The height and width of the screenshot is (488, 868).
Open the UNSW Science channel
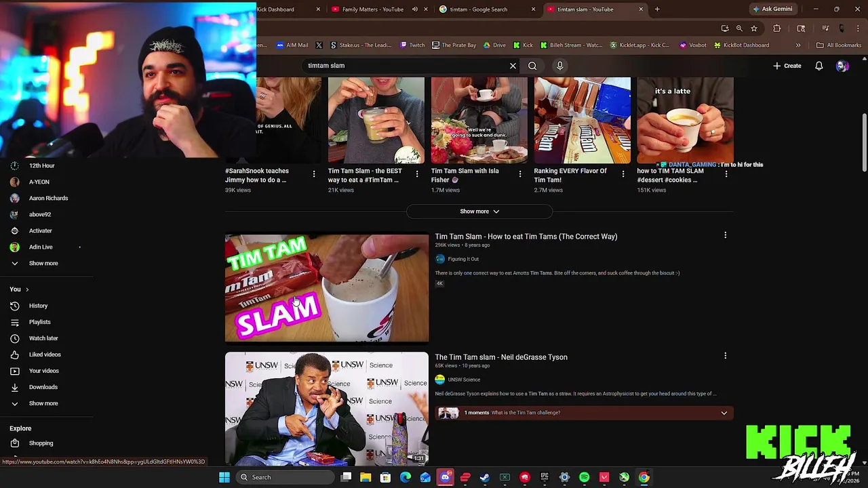pyautogui.click(x=464, y=380)
